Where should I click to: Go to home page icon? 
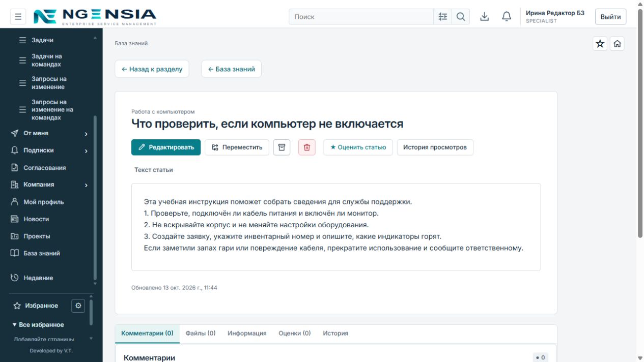(618, 44)
